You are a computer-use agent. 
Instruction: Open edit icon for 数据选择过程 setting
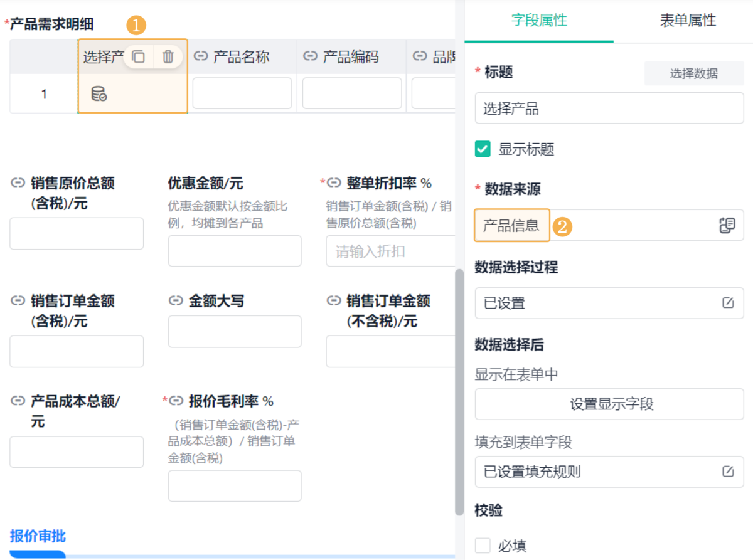728,303
